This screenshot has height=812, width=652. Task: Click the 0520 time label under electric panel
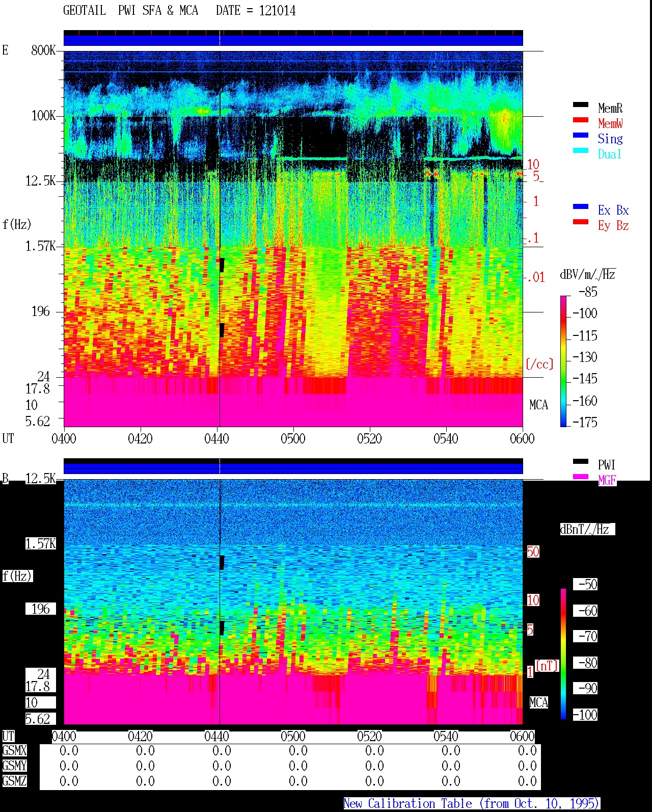pyautogui.click(x=369, y=439)
